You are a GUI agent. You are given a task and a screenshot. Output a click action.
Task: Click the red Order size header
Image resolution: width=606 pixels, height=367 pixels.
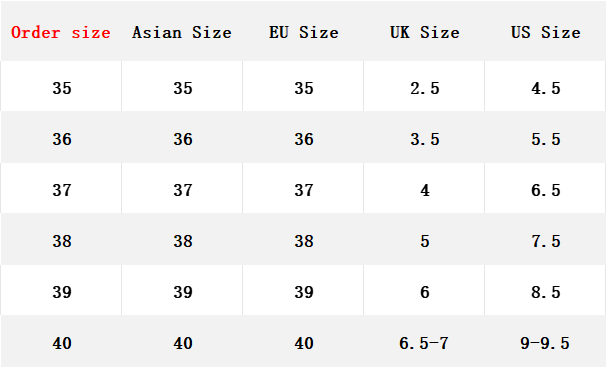61,32
